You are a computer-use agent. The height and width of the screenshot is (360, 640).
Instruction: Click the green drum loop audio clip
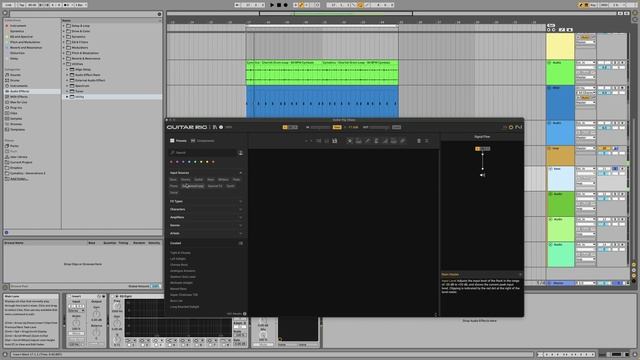coord(322,73)
